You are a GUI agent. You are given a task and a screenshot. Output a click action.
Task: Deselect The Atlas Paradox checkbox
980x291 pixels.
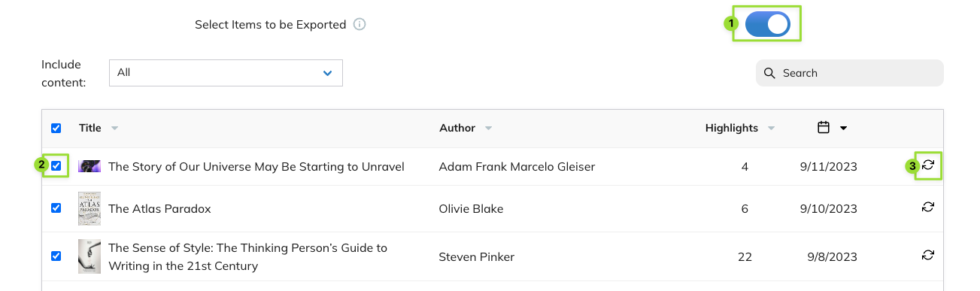click(x=56, y=208)
